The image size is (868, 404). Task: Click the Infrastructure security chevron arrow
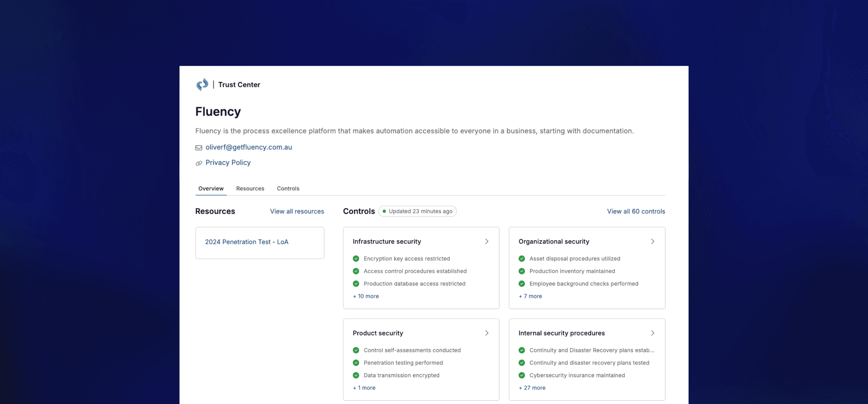[x=486, y=241]
